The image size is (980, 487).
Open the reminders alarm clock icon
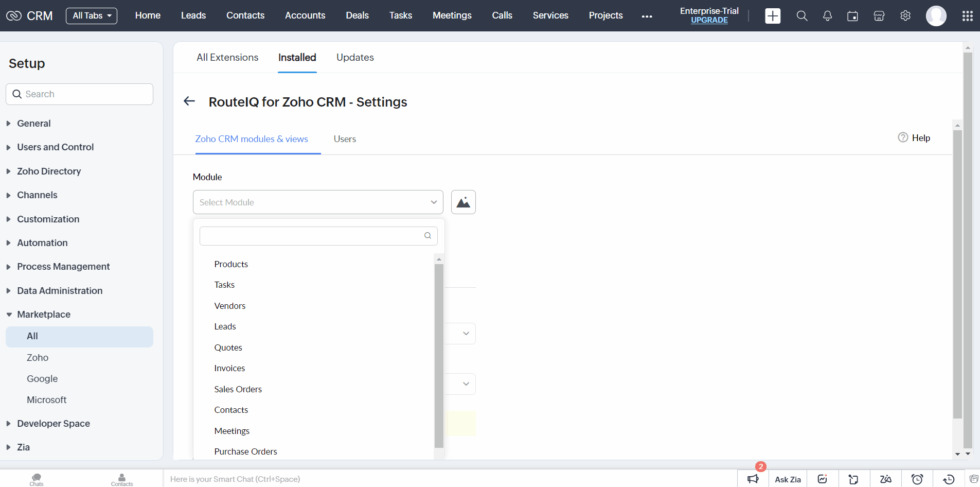coord(917,479)
